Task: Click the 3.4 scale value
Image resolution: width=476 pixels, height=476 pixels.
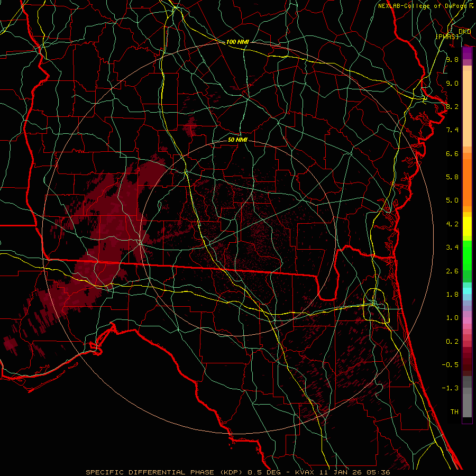Action: point(452,248)
